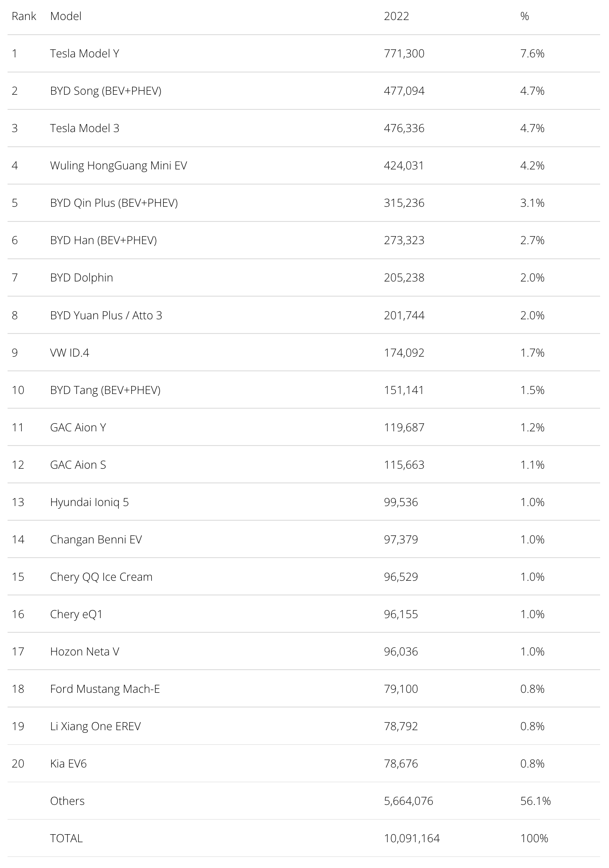Click the 273,323 value for BYD Han

(404, 240)
